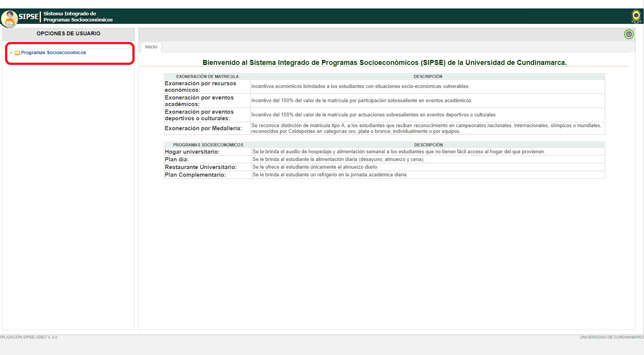
Task: Click the refrigerio en la jornada description
Action: click(330, 175)
